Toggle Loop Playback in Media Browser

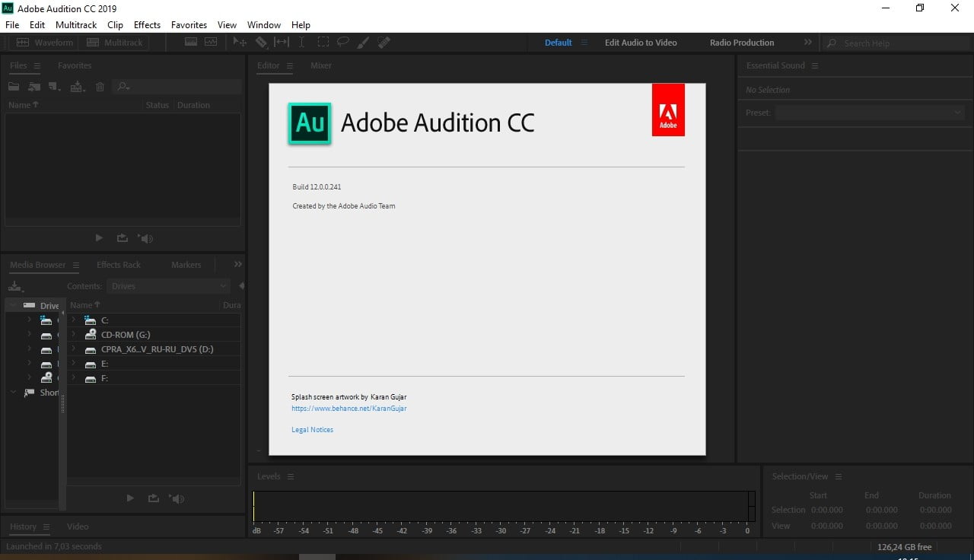(x=154, y=498)
